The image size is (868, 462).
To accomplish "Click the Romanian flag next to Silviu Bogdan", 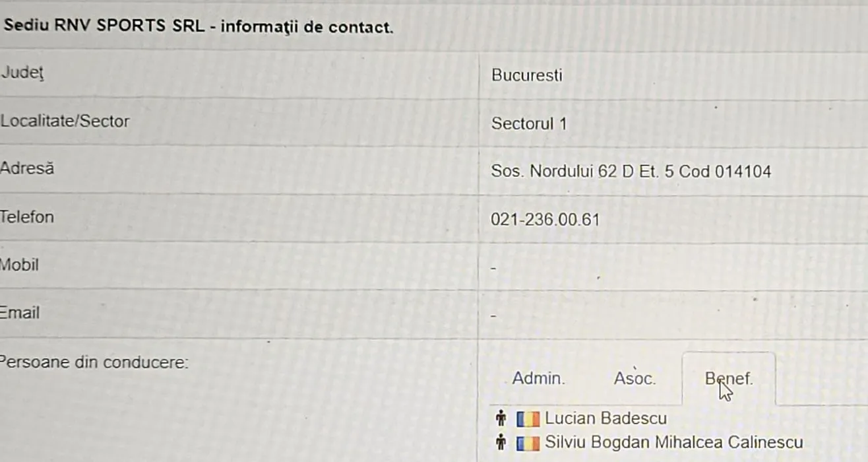I will click(x=528, y=442).
